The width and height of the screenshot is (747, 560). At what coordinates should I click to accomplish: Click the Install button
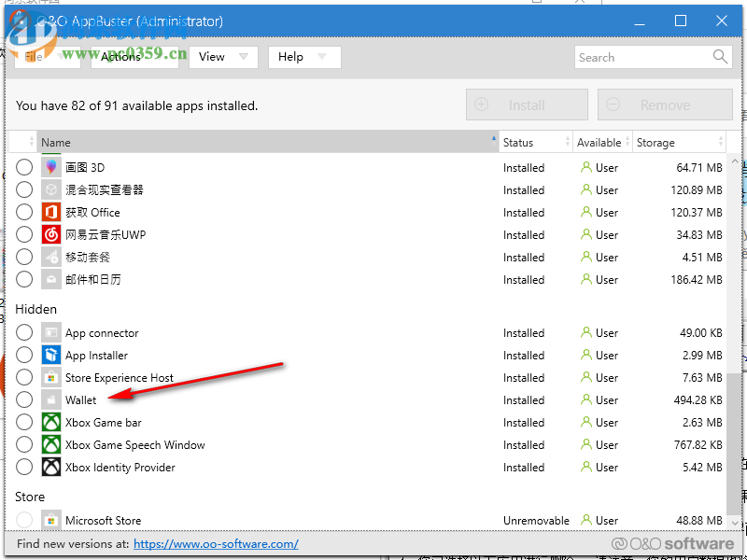click(526, 105)
